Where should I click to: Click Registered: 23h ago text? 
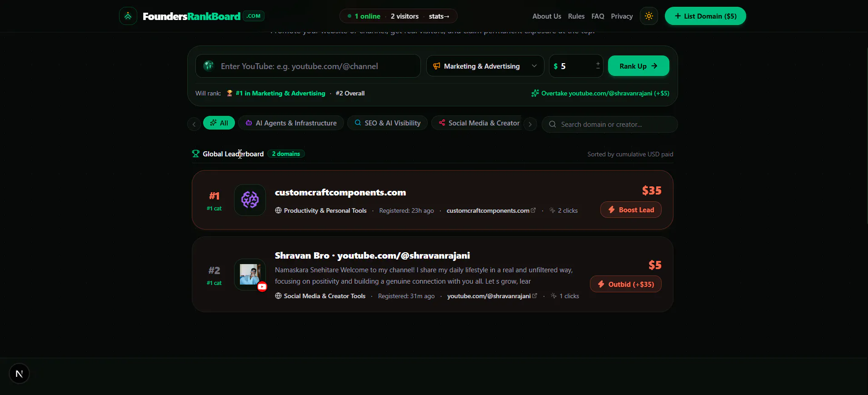(406, 210)
